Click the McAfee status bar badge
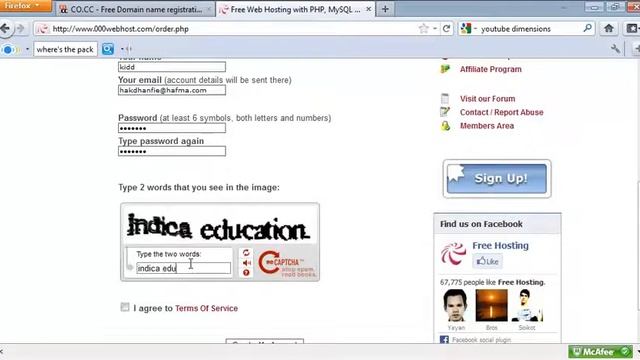The height and width of the screenshot is (360, 640). (600, 352)
